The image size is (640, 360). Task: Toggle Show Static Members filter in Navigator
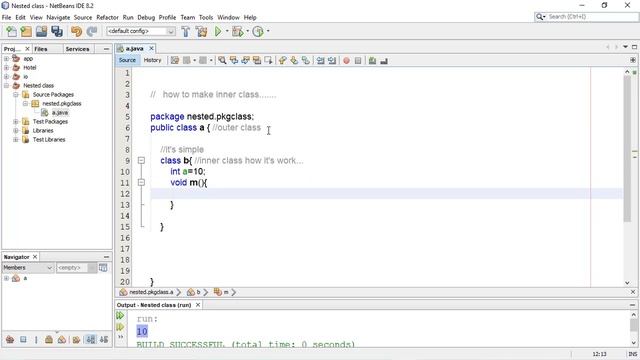coord(36,340)
